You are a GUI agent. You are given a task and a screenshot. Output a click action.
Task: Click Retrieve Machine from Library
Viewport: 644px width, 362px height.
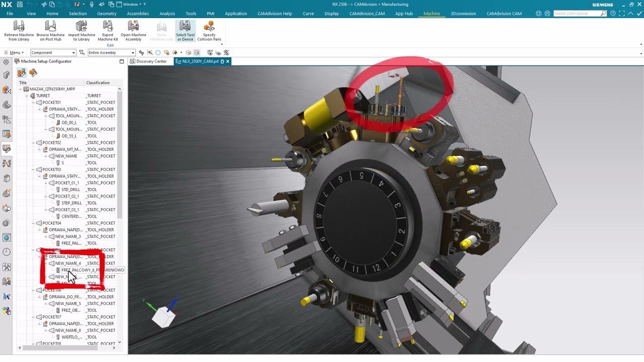click(x=19, y=31)
